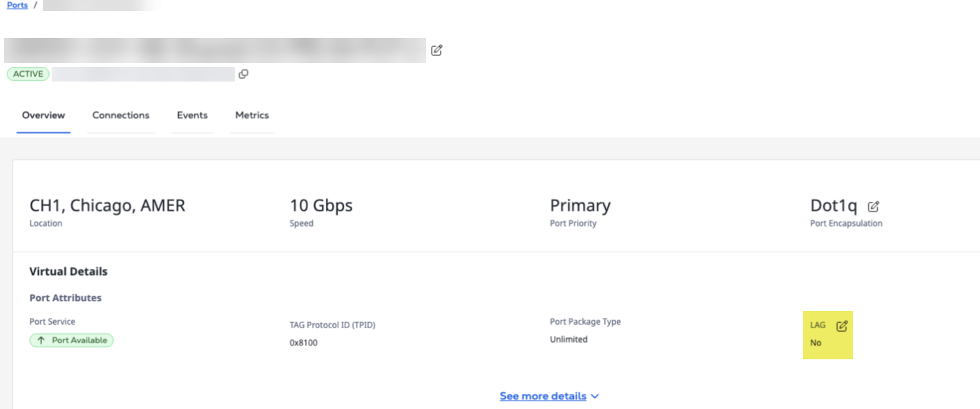Click the edit pencil beside the port name
Image resolution: width=980 pixels, height=409 pixels.
click(x=436, y=50)
